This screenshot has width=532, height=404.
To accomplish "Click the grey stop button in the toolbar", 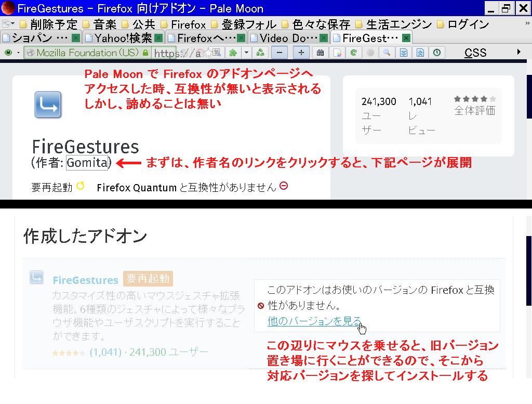I will point(370,53).
